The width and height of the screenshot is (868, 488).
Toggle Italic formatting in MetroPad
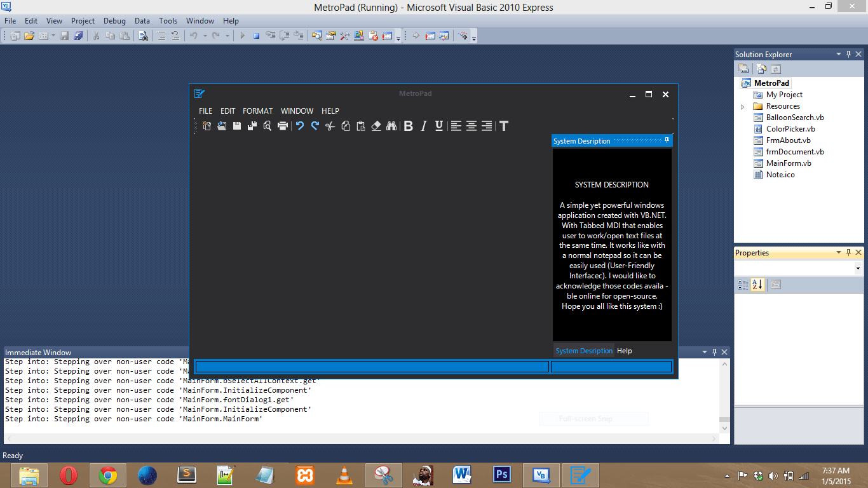pyautogui.click(x=424, y=126)
